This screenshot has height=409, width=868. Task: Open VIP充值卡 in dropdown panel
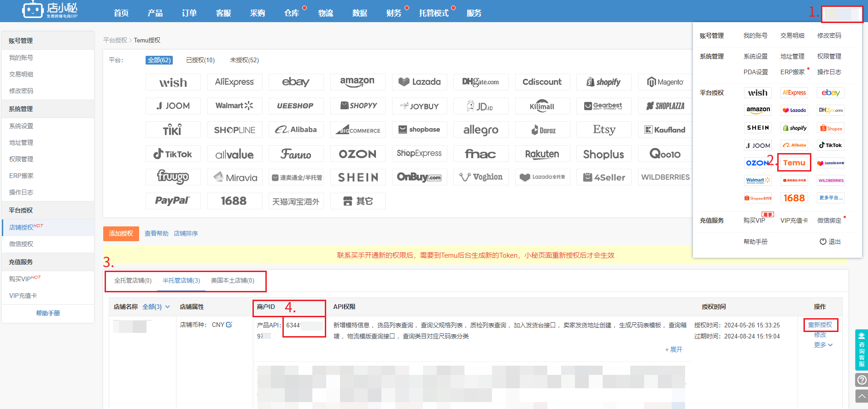coord(794,220)
